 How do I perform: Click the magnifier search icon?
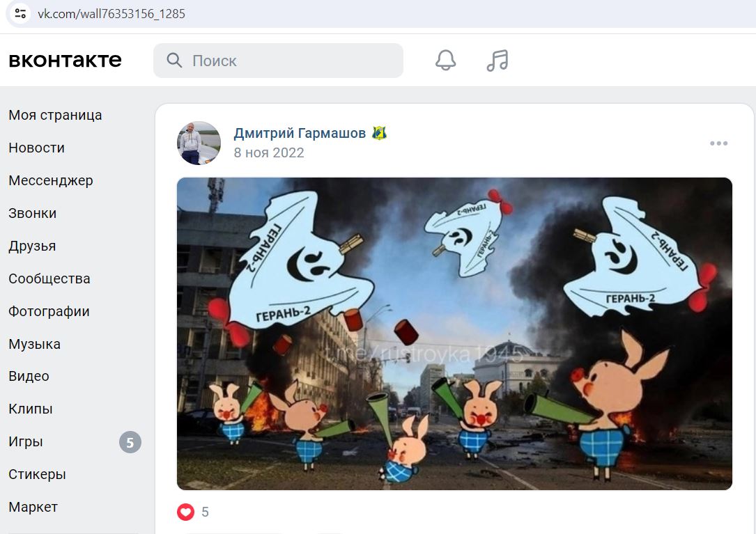click(174, 61)
